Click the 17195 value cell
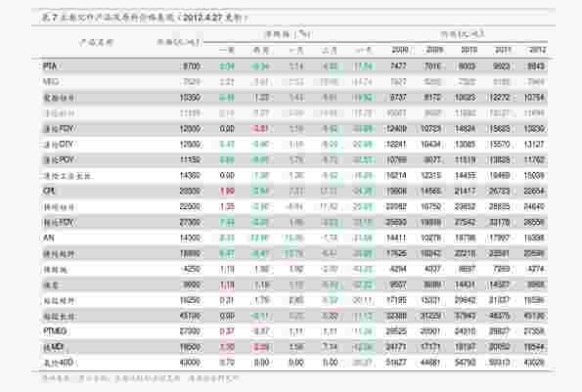The height and width of the screenshot is (392, 582). tap(396, 300)
